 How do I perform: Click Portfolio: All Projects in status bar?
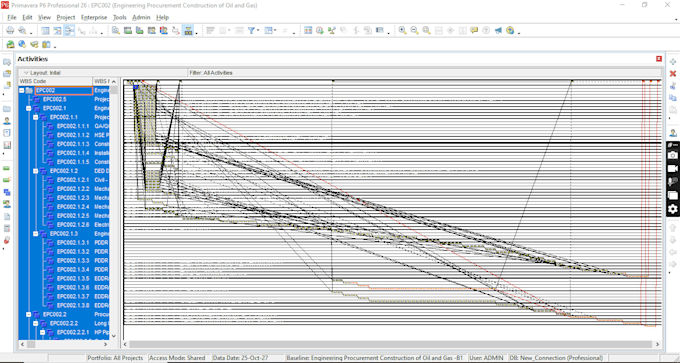click(x=115, y=358)
